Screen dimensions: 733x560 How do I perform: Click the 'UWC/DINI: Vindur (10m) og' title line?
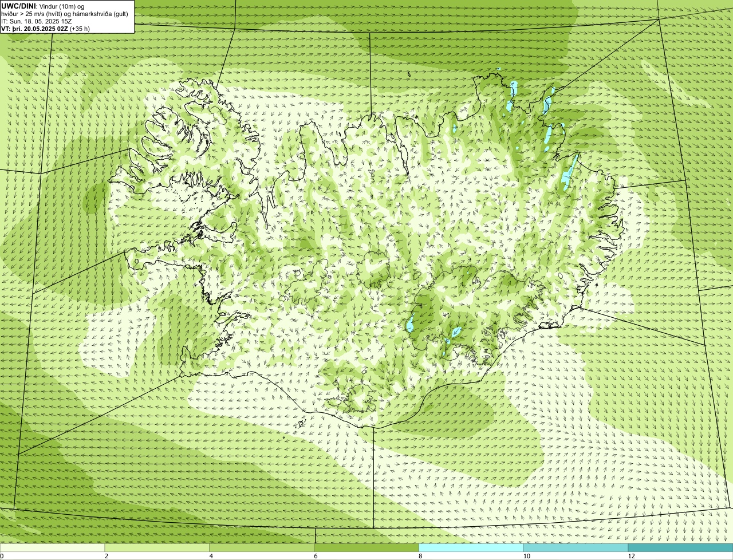pyautogui.click(x=43, y=6)
